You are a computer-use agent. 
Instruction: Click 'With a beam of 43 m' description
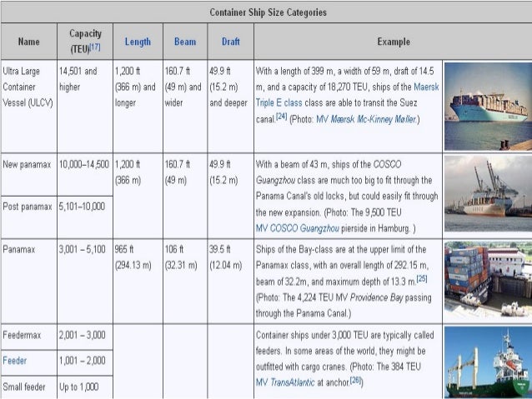click(x=347, y=196)
